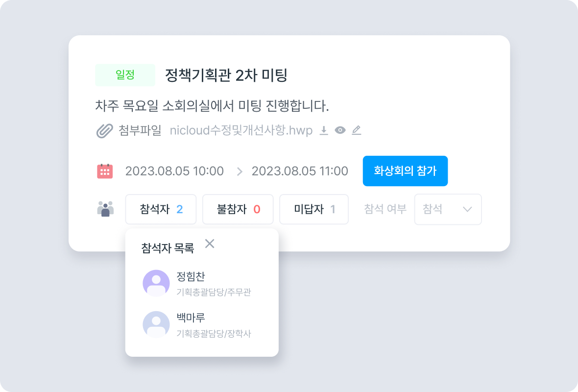
Task: Open the 참석자 2 attendee list
Action: pyautogui.click(x=161, y=209)
